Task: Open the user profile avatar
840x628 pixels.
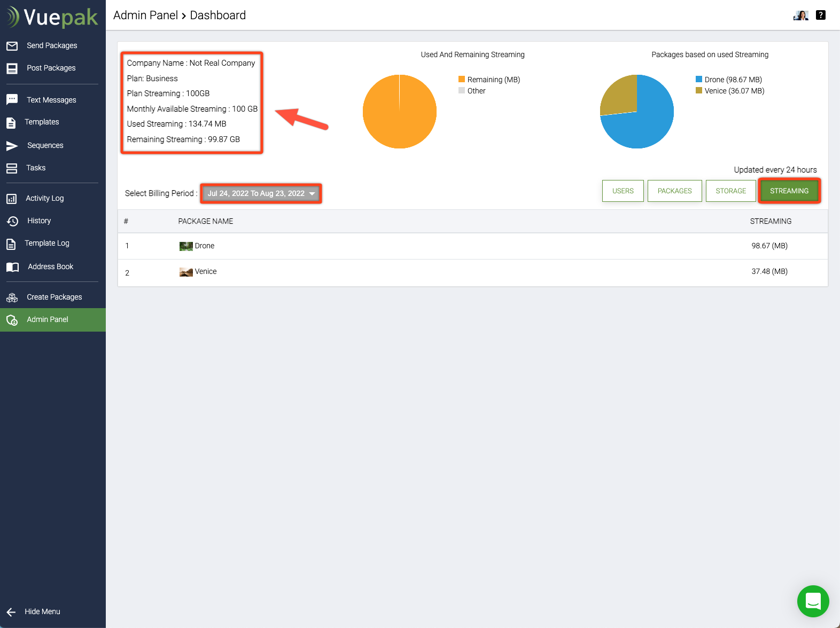Action: tap(800, 15)
